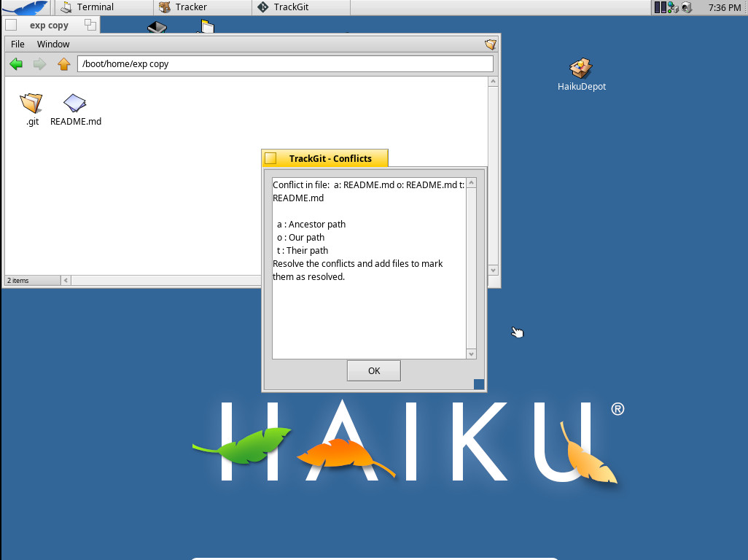Go forward with the greyed arrow
Screen dimensions: 748x560
[x=39, y=64]
